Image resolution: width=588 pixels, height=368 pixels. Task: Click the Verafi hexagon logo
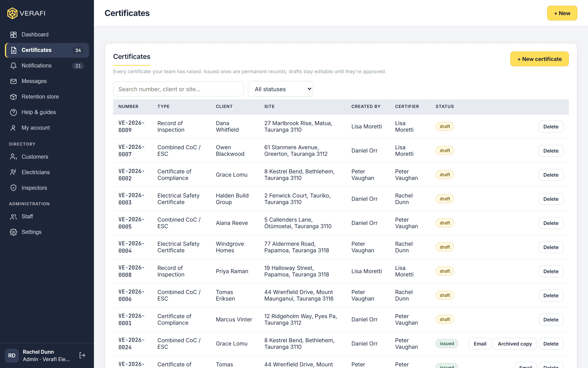pos(12,13)
